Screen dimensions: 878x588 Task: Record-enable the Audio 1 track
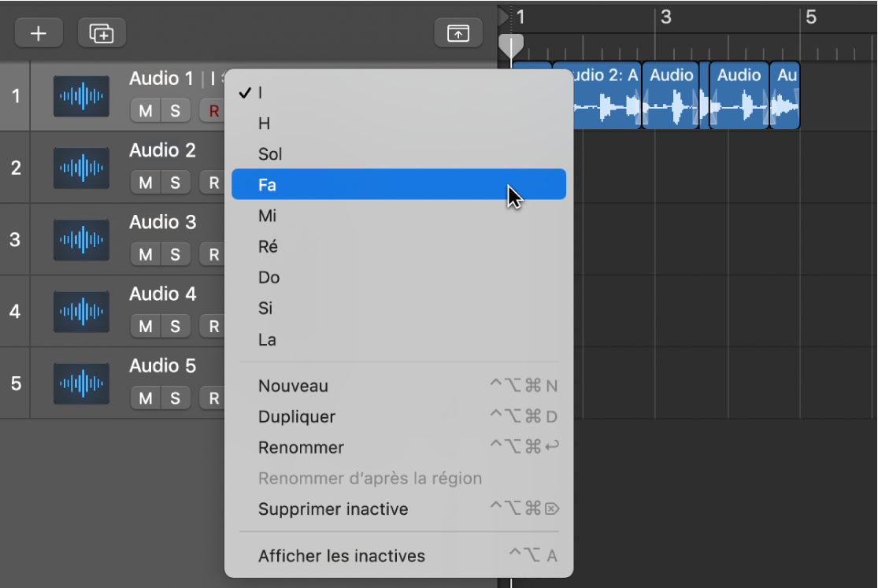(x=211, y=110)
